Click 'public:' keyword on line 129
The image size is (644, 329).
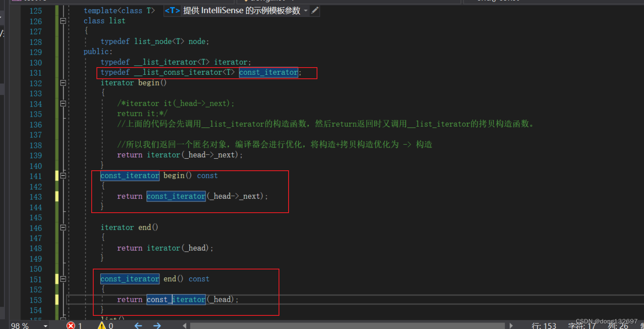[98, 52]
